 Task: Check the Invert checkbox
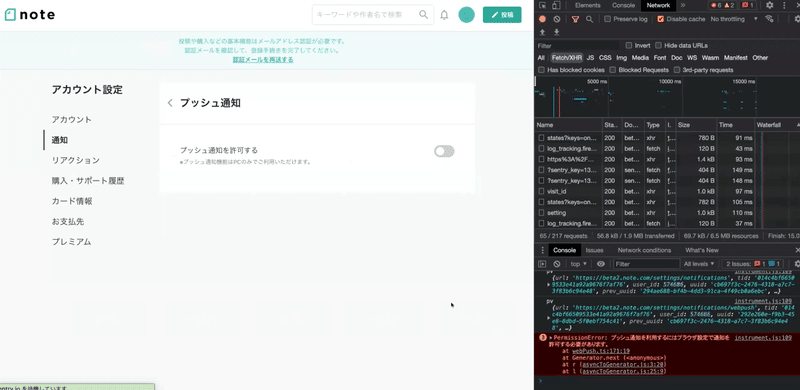click(x=629, y=45)
